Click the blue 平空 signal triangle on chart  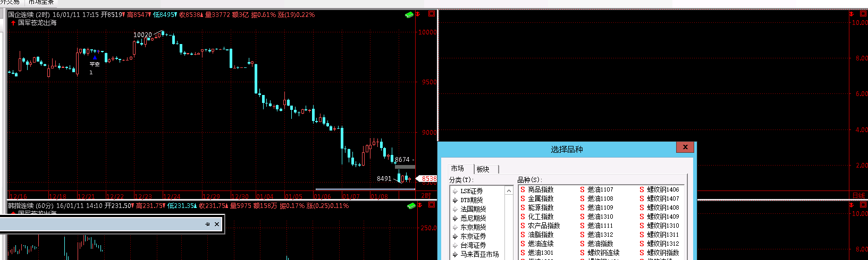click(95, 57)
